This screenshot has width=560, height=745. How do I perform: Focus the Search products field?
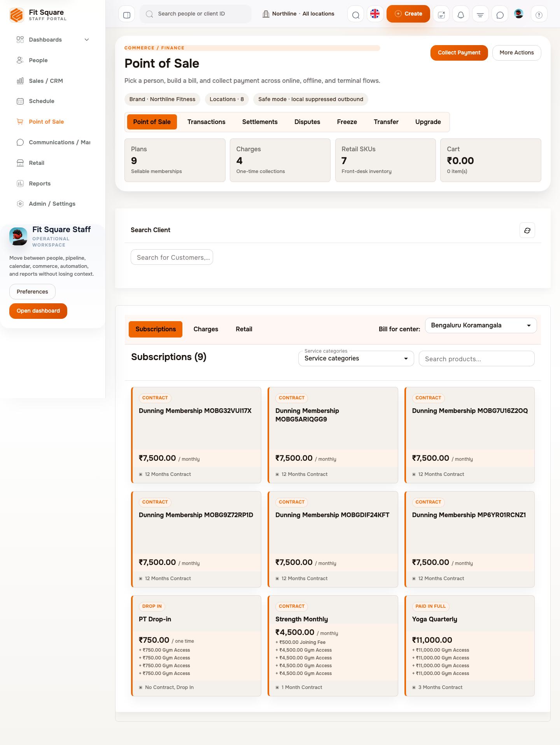tap(477, 359)
